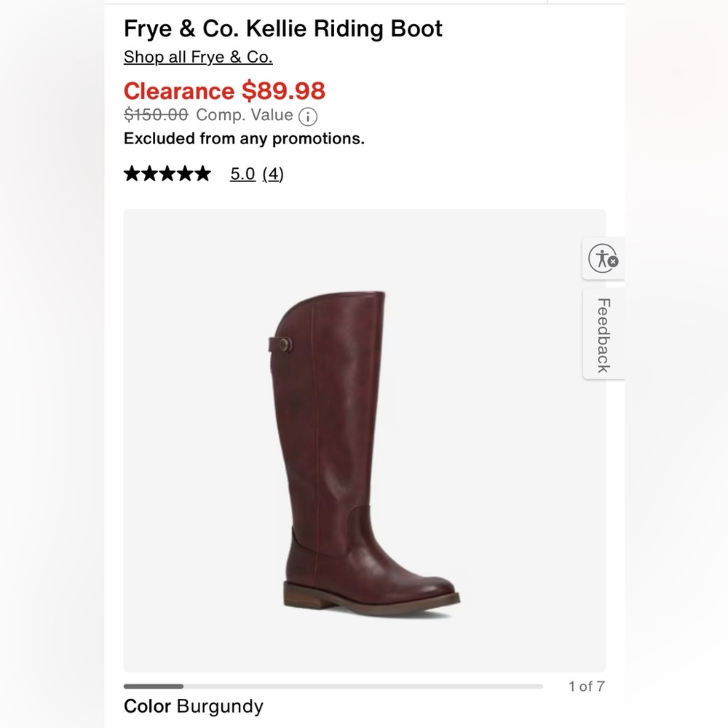This screenshot has height=728, width=728.
Task: Click the strikethrough $150.00 price
Action: [x=154, y=115]
